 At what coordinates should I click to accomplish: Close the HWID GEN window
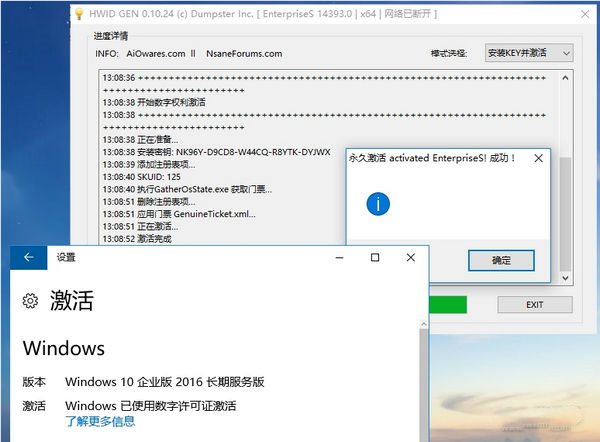click(585, 14)
